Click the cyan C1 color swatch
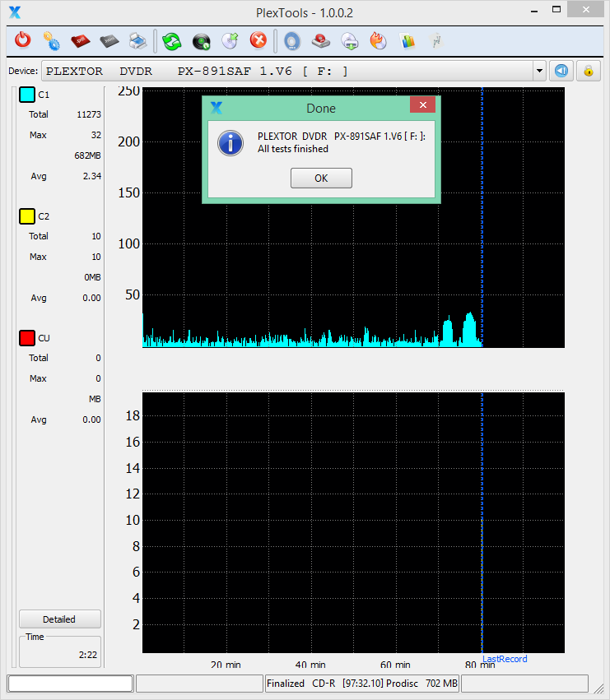This screenshot has width=610, height=700. pos(27,95)
